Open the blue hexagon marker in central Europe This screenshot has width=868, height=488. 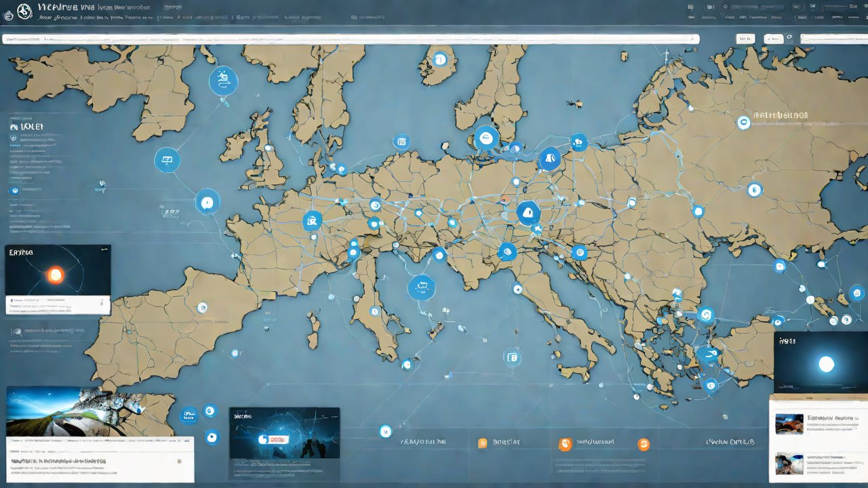click(x=528, y=213)
